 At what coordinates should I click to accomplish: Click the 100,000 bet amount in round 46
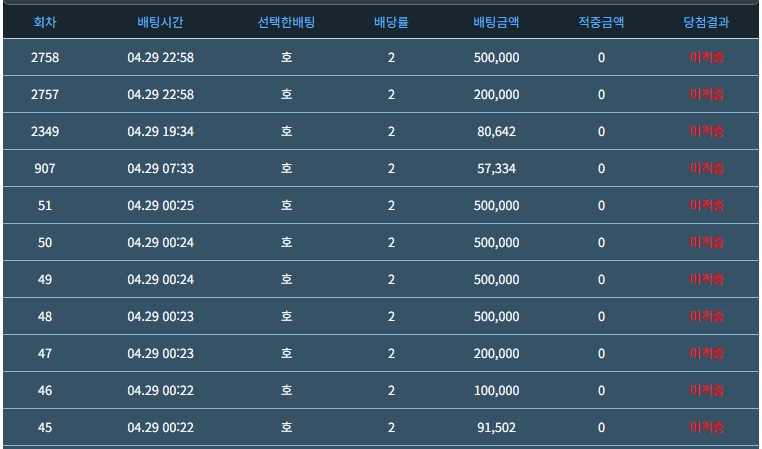[x=496, y=391]
